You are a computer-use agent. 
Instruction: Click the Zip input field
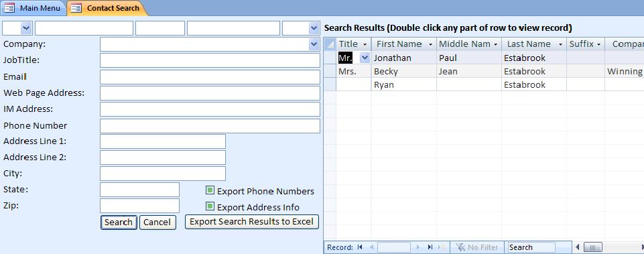point(139,206)
